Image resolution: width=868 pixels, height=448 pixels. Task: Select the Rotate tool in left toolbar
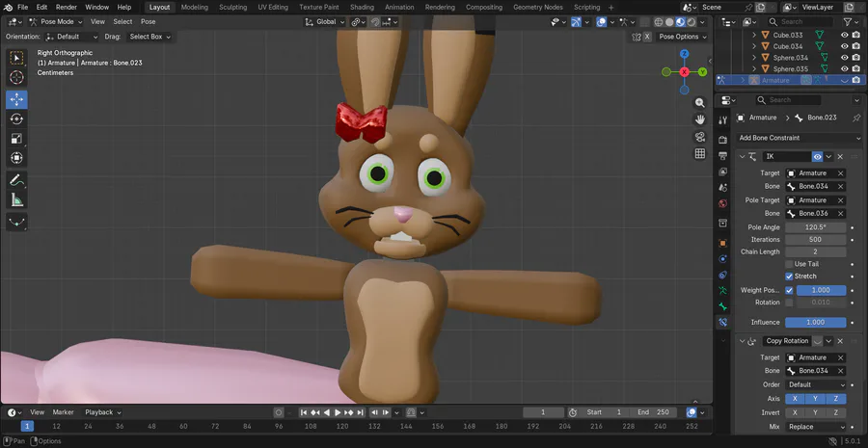point(16,119)
